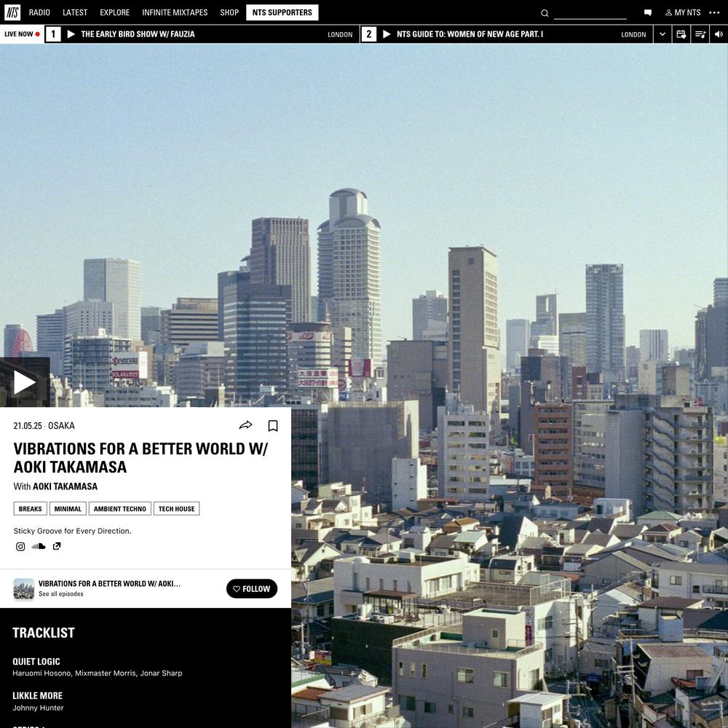
Task: Bookmark this episode
Action: point(273,426)
